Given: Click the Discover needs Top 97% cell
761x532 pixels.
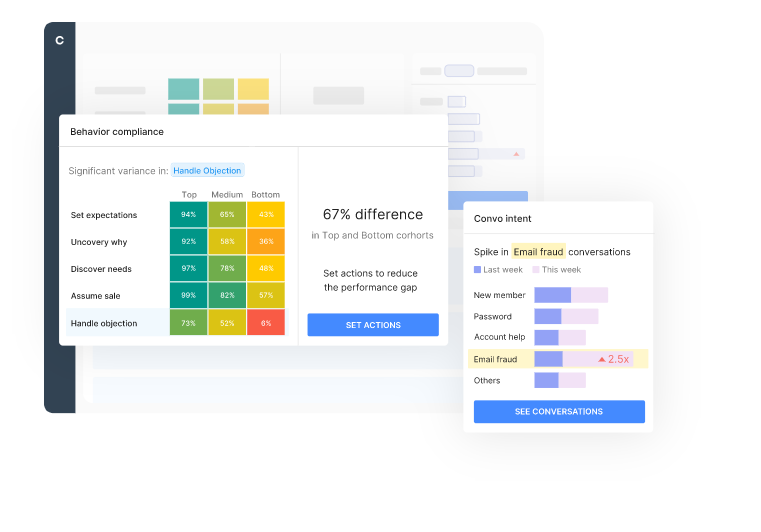Looking at the screenshot, I should pyautogui.click(x=188, y=268).
